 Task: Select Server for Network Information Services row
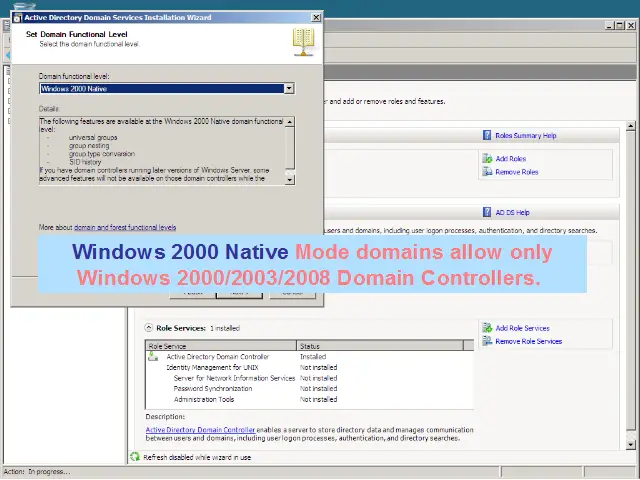(309, 378)
